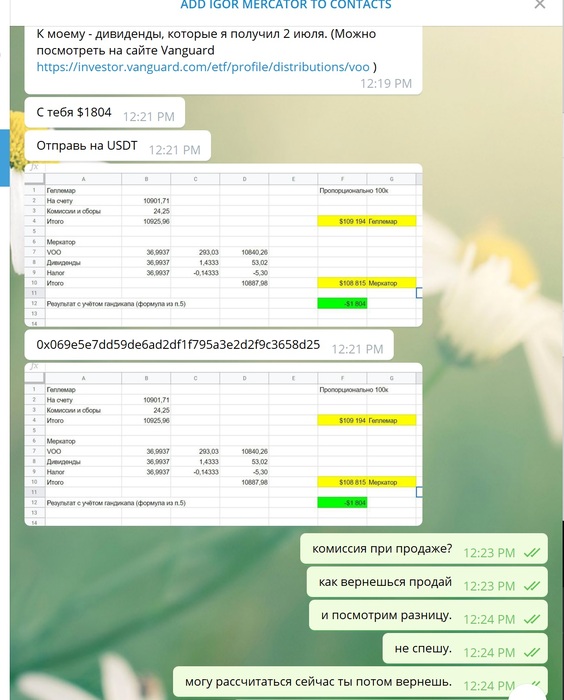Click the 12:24 PM timestamp on "не спешу."
The height and width of the screenshot is (700, 564).
[489, 653]
